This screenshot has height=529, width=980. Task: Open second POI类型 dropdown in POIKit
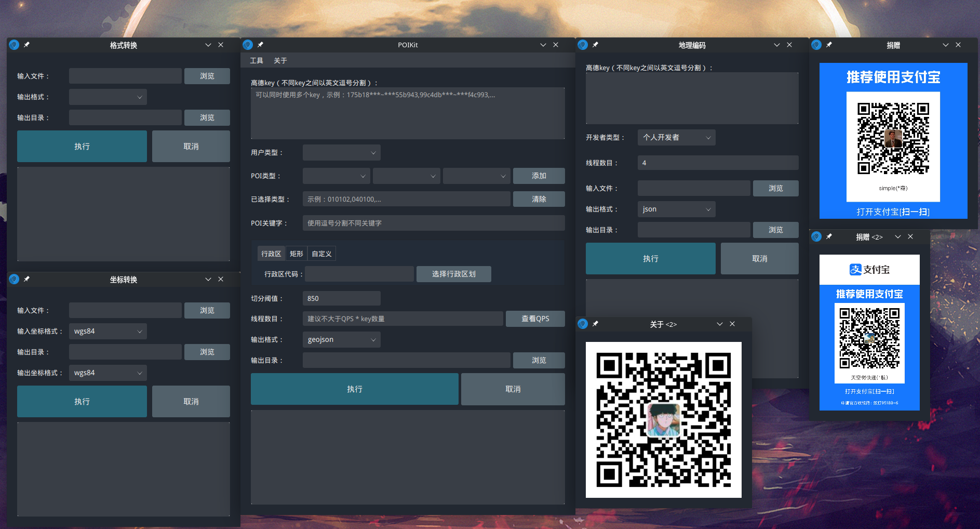coord(407,176)
